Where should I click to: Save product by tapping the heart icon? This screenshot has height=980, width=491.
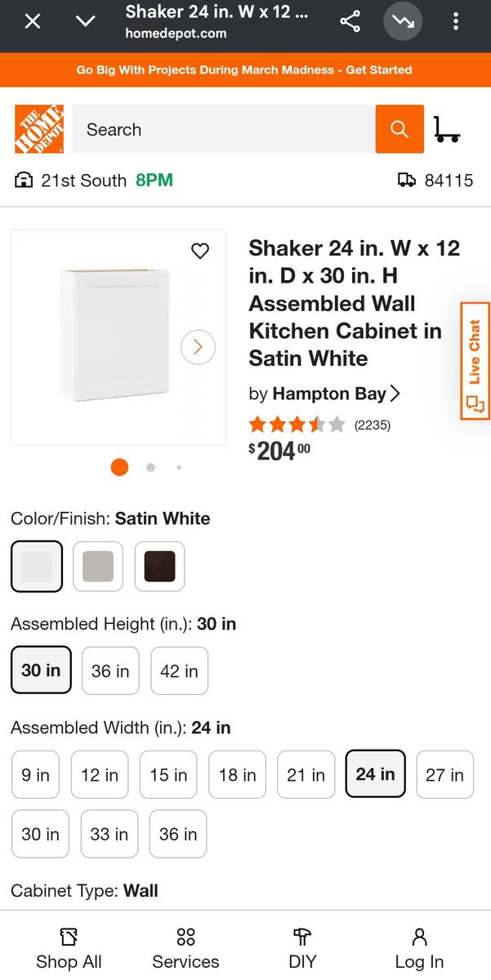200,251
